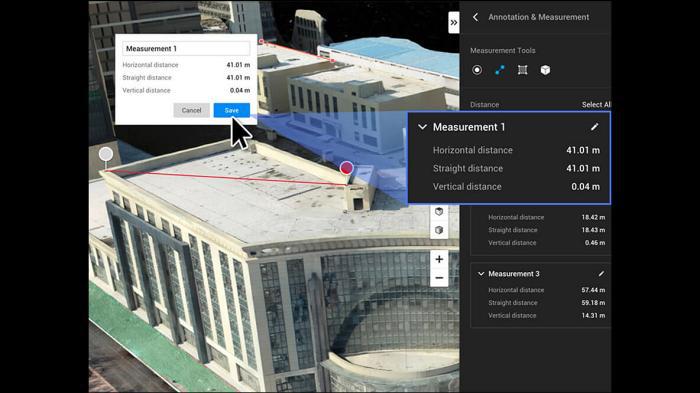Collapse the Measurement 3 entry
700x393 pixels.
[481, 274]
